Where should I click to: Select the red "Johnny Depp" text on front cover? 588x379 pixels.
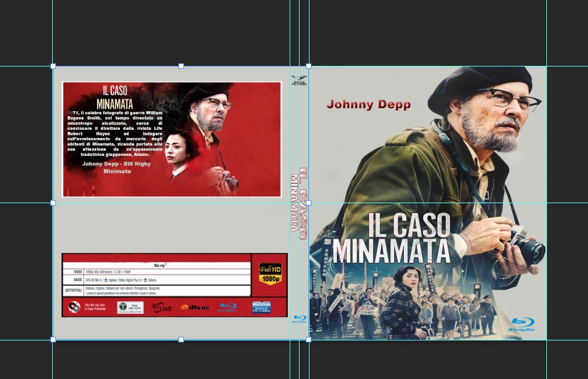click(x=369, y=104)
